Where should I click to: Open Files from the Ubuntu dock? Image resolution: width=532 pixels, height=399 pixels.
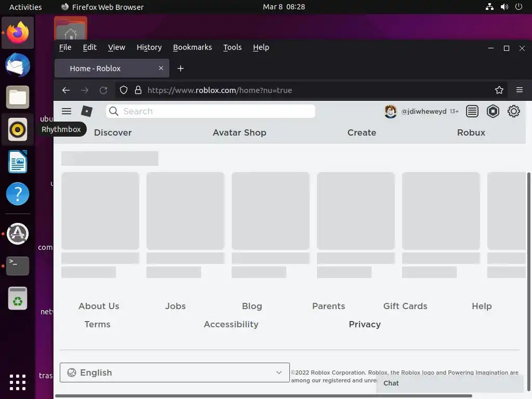pos(18,97)
